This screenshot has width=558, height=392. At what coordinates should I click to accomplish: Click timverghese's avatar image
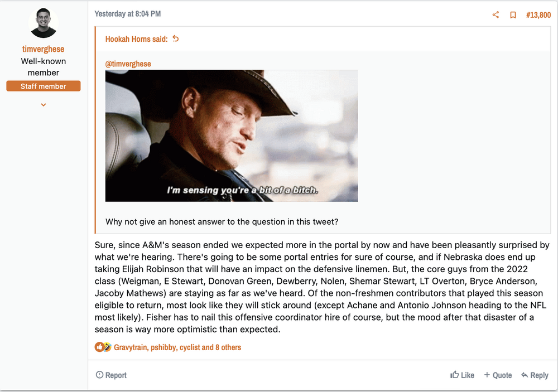(x=43, y=22)
